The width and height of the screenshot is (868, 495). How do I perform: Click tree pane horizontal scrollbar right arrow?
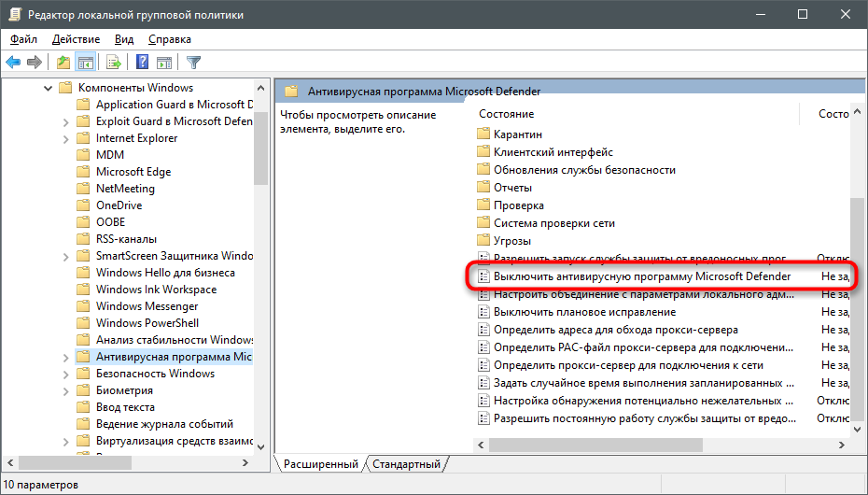tap(245, 462)
